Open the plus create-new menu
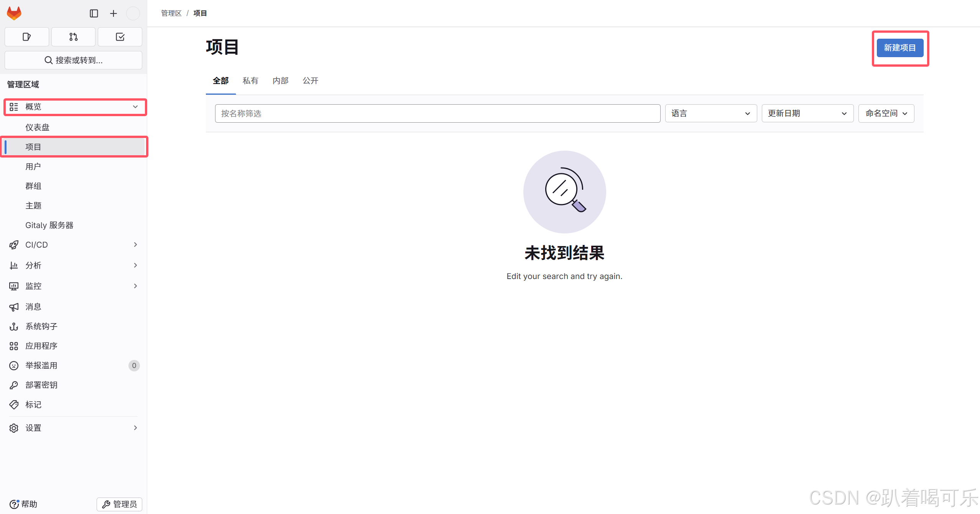 (x=113, y=13)
